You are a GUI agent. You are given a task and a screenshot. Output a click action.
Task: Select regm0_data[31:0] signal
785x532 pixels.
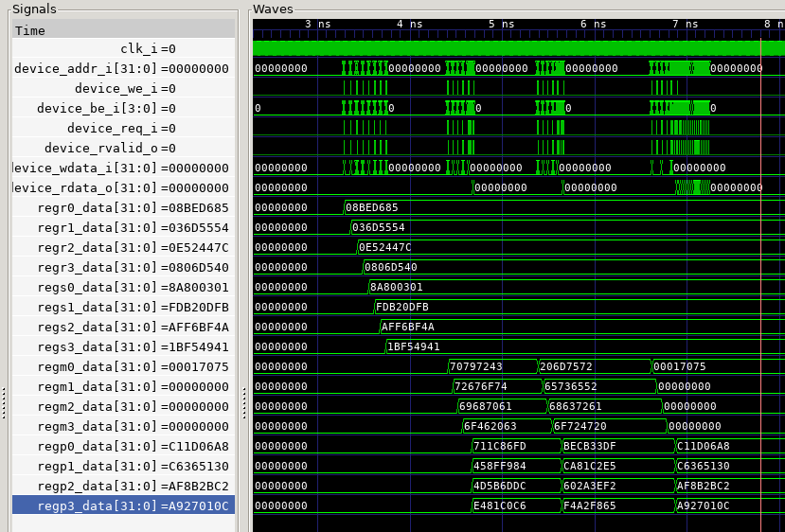(123, 367)
